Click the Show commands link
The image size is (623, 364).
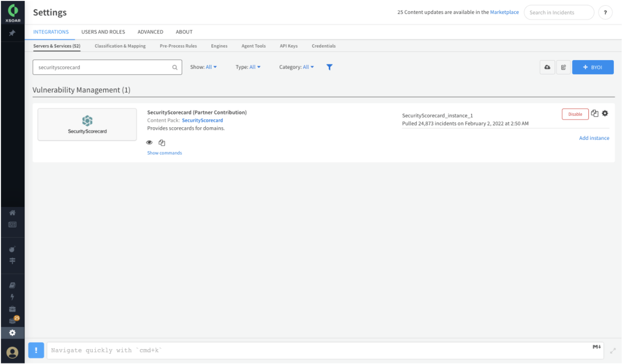164,153
